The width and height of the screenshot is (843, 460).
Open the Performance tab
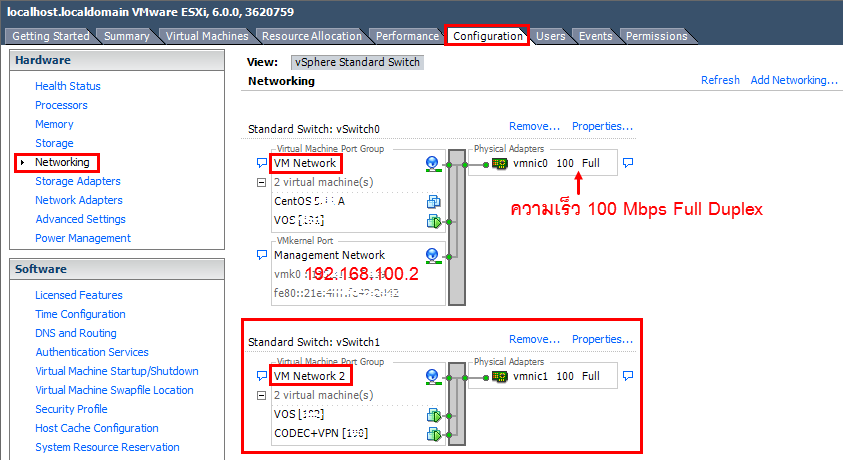tap(407, 36)
